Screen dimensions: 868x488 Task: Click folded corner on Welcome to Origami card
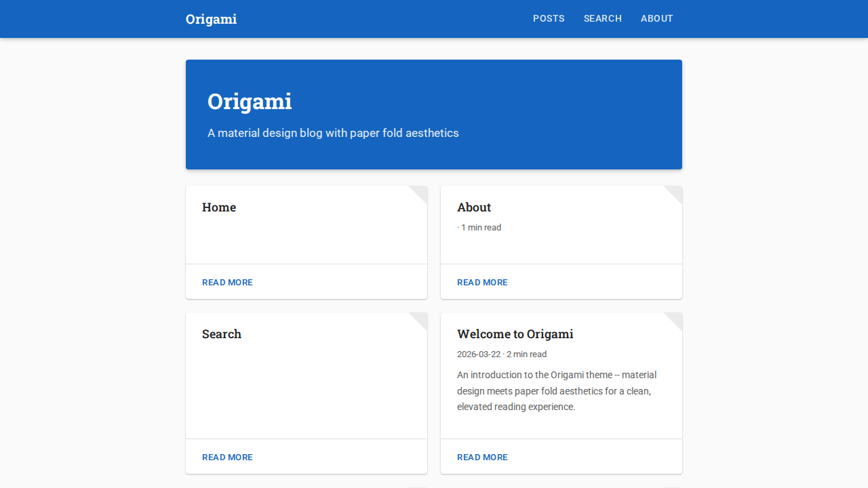coord(675,319)
